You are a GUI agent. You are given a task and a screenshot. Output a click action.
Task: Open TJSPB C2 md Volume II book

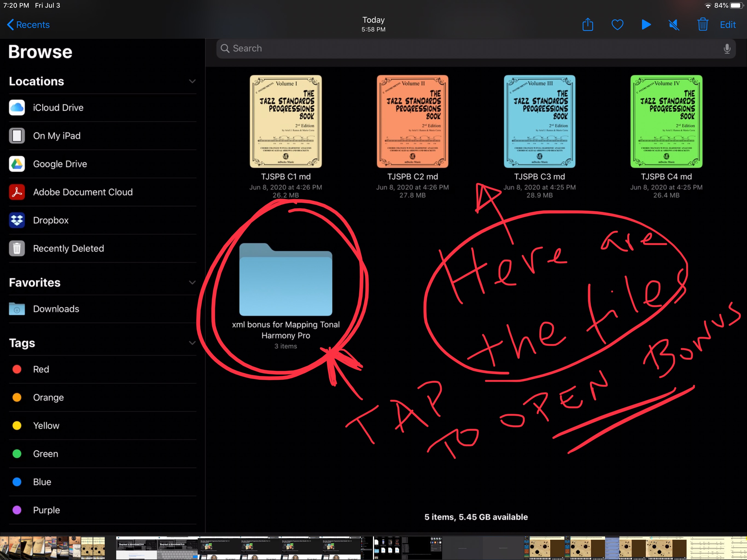(413, 122)
